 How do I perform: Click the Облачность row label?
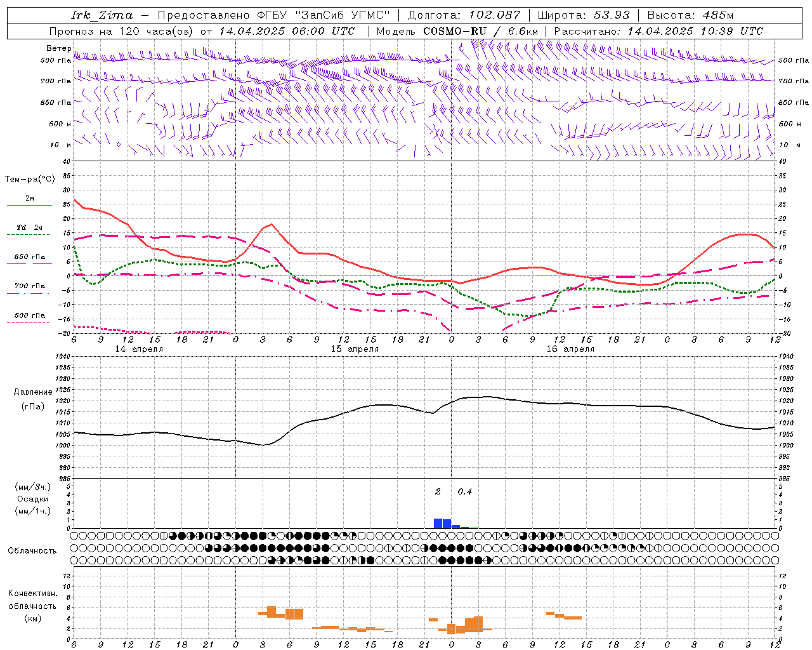(32, 550)
